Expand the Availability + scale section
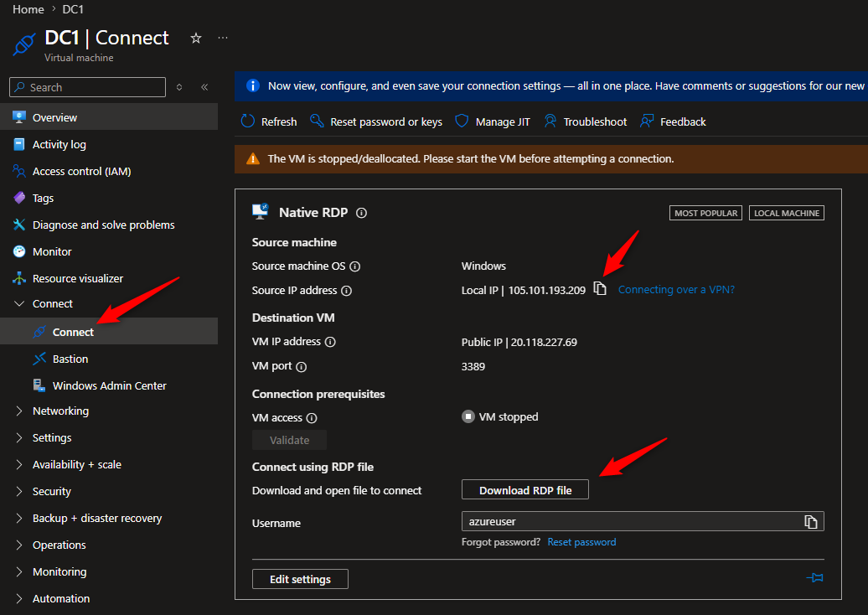 click(19, 464)
